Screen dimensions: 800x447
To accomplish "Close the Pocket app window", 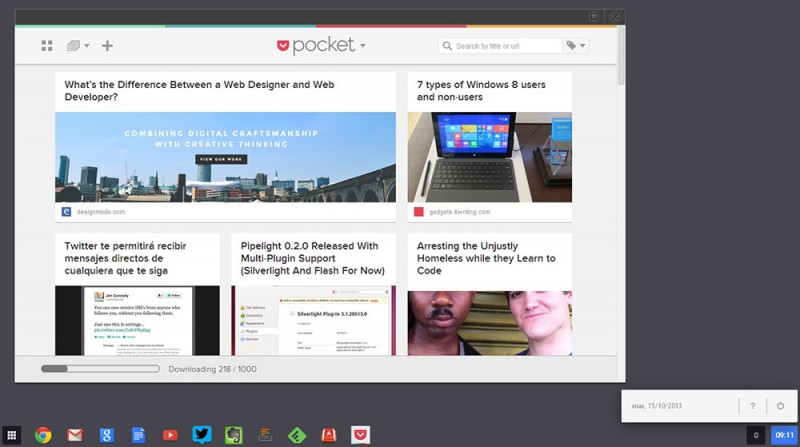I will (x=615, y=17).
